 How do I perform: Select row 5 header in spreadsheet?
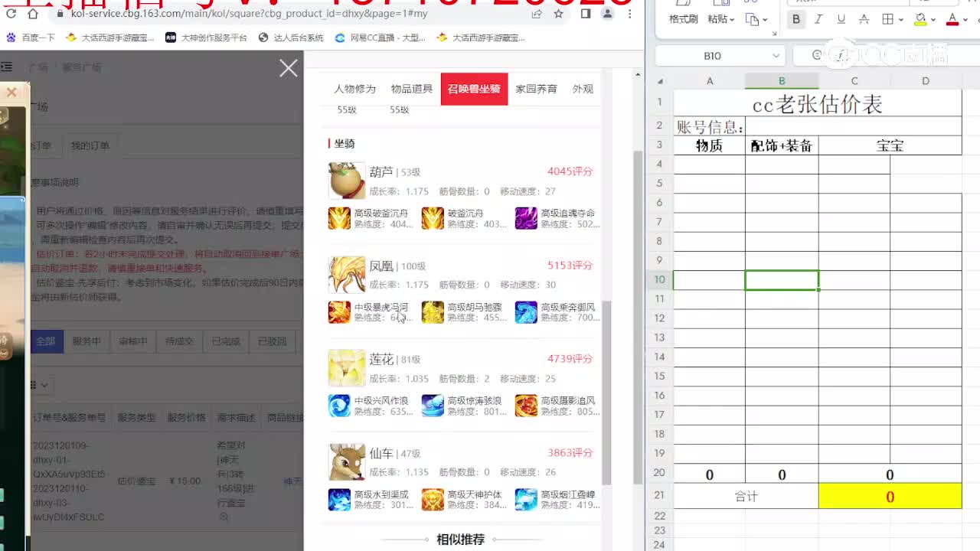[659, 183]
